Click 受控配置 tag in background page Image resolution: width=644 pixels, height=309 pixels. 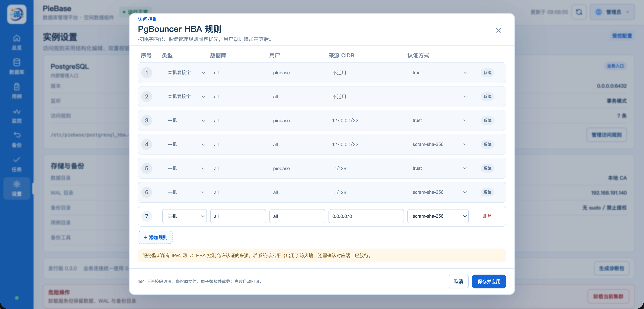pyautogui.click(x=622, y=36)
